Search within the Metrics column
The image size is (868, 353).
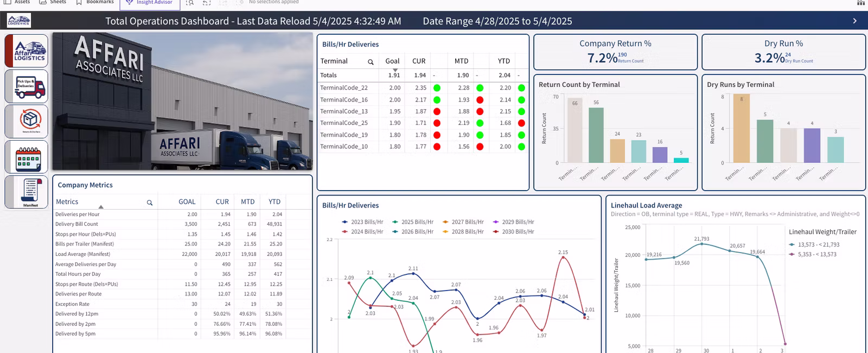pos(149,203)
